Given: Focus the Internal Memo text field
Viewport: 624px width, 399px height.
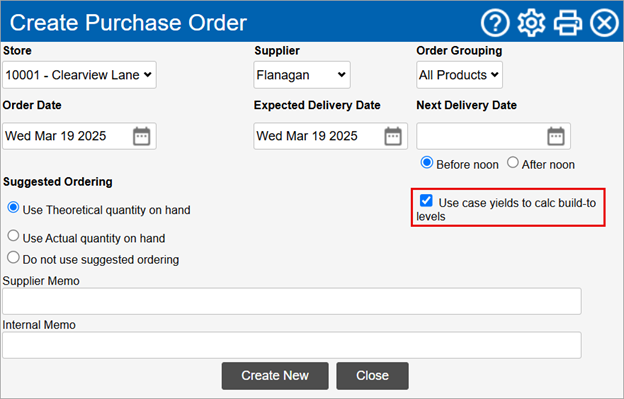Looking at the screenshot, I should 292,345.
